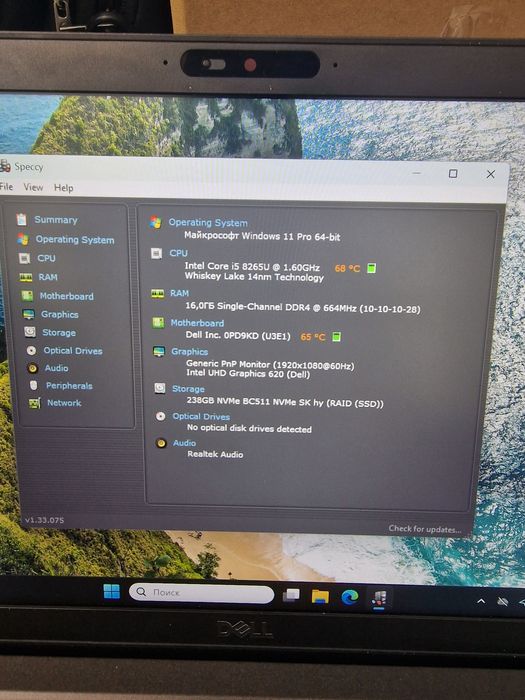The image size is (525, 700).
Task: Click the CPU heading link in summary
Action: (179, 253)
